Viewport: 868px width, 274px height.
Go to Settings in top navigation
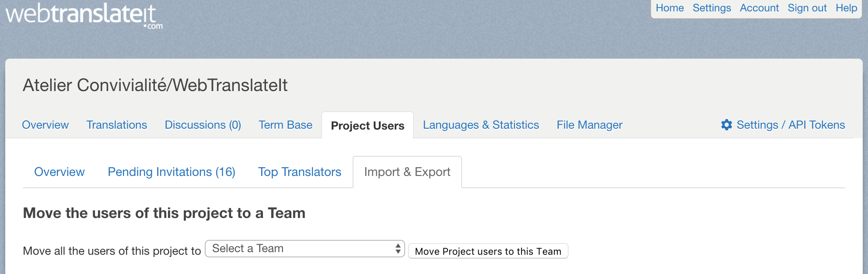(x=711, y=8)
